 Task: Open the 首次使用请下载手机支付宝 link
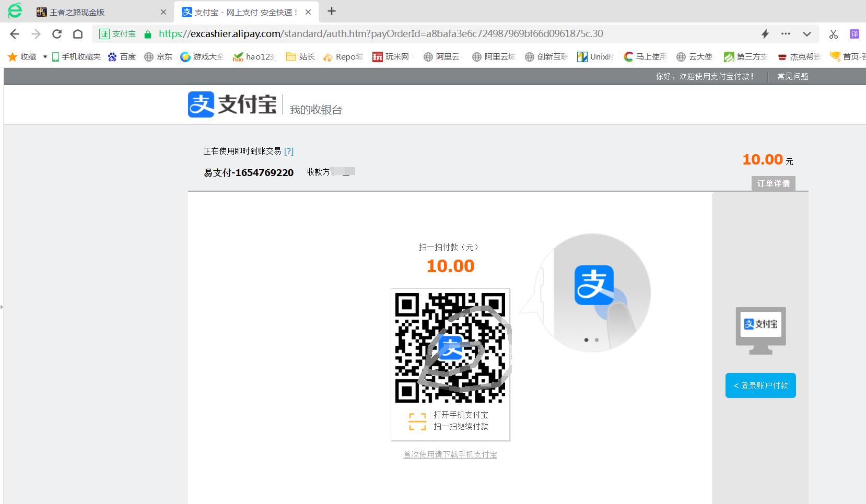click(450, 454)
